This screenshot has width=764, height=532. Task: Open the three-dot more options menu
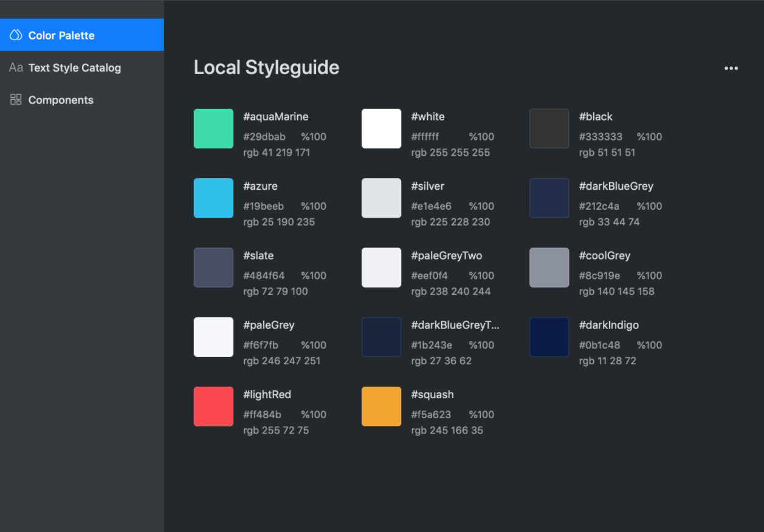click(x=731, y=68)
